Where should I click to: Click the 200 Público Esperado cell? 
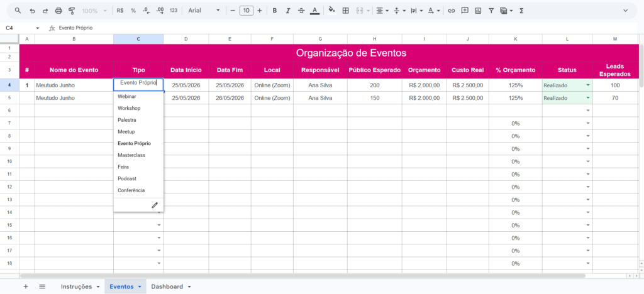(x=375, y=85)
